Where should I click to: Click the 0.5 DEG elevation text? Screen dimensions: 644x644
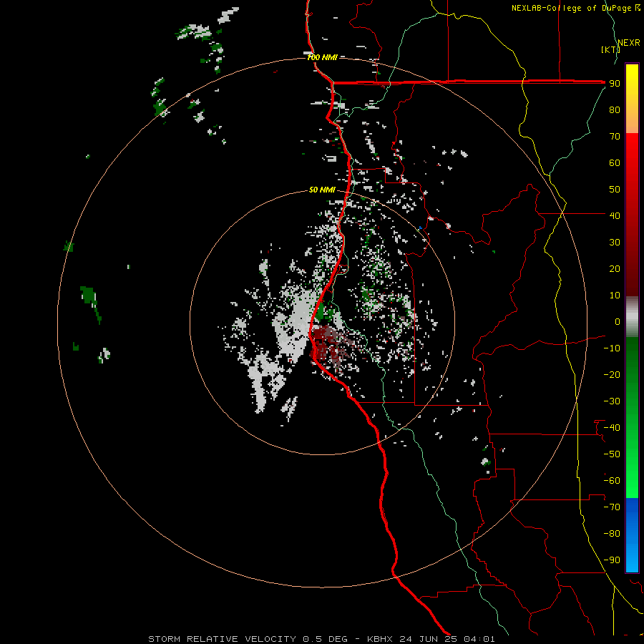pos(326,639)
